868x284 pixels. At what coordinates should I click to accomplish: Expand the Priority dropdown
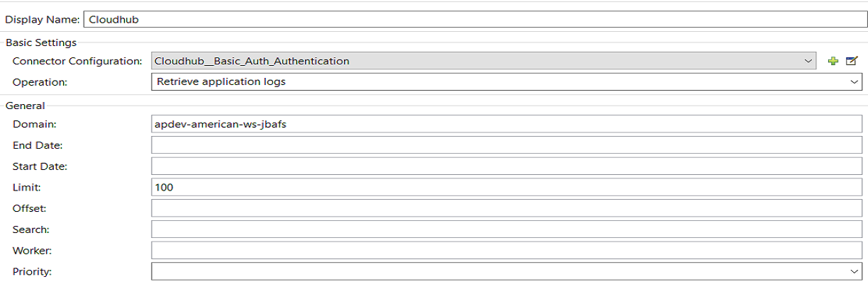pos(854,271)
